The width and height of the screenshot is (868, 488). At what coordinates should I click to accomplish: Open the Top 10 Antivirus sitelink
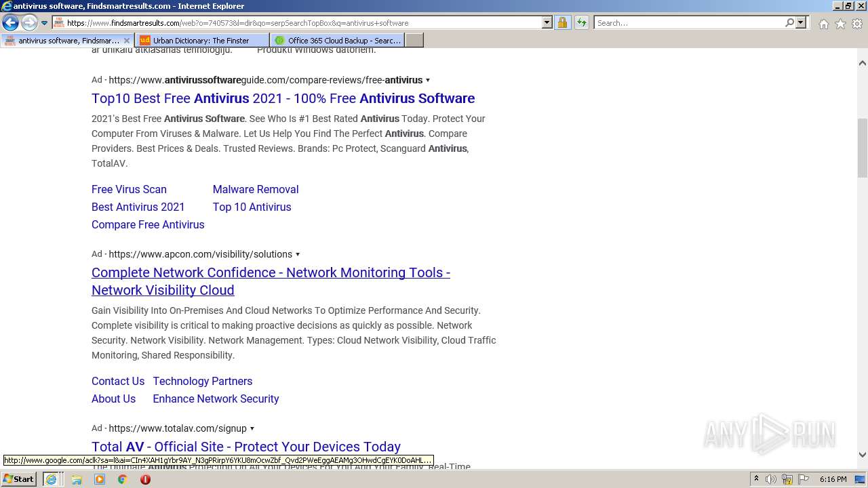[x=252, y=207]
